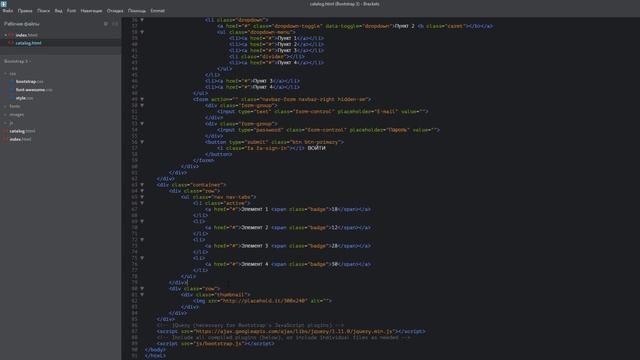Fold the div container block on line 63
This screenshot has height=360, width=640.
pos(142,185)
